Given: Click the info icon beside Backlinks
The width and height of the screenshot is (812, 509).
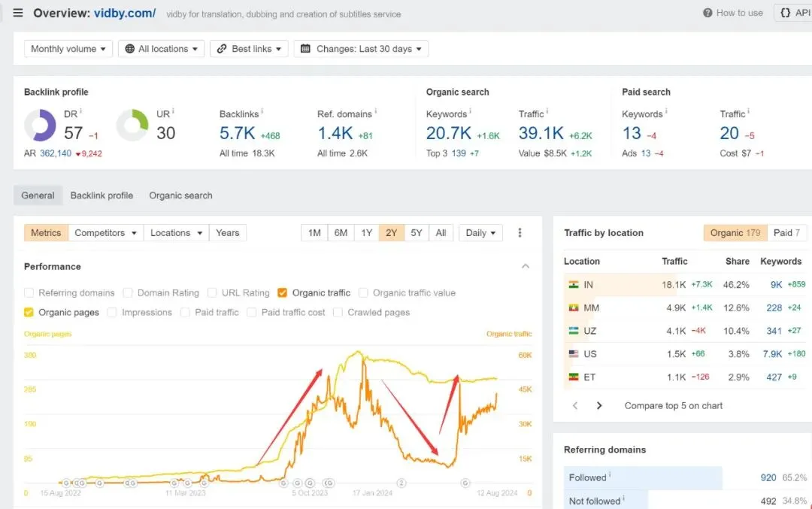Looking at the screenshot, I should pos(262,111).
